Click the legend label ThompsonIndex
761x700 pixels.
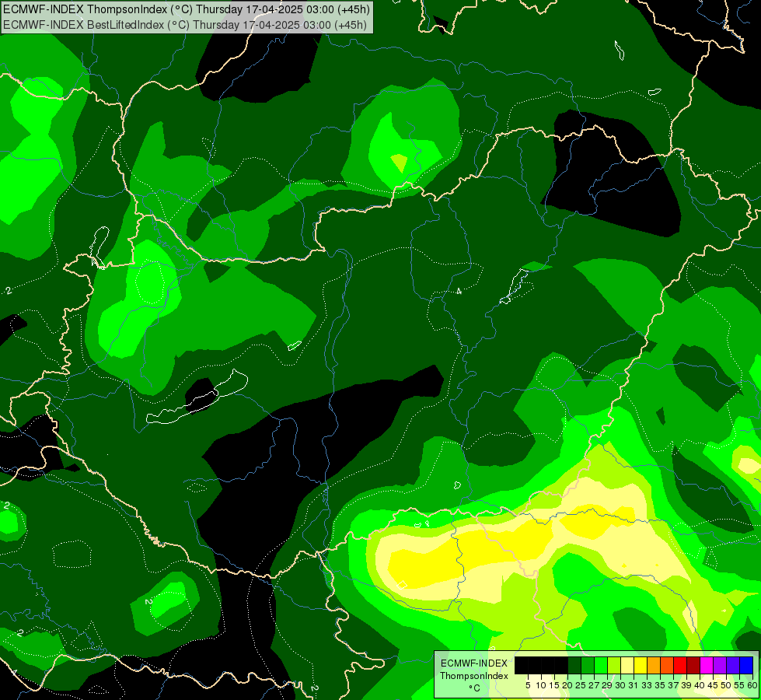coord(474,676)
